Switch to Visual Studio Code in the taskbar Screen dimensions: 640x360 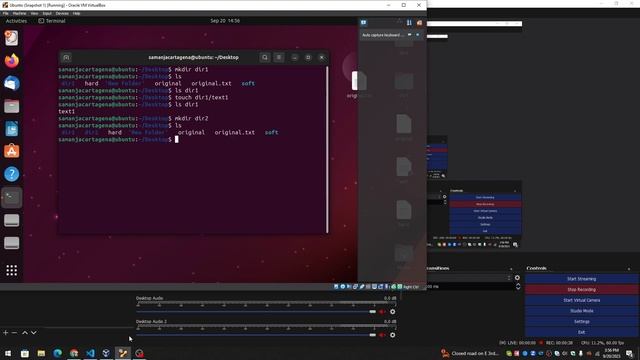(90, 353)
